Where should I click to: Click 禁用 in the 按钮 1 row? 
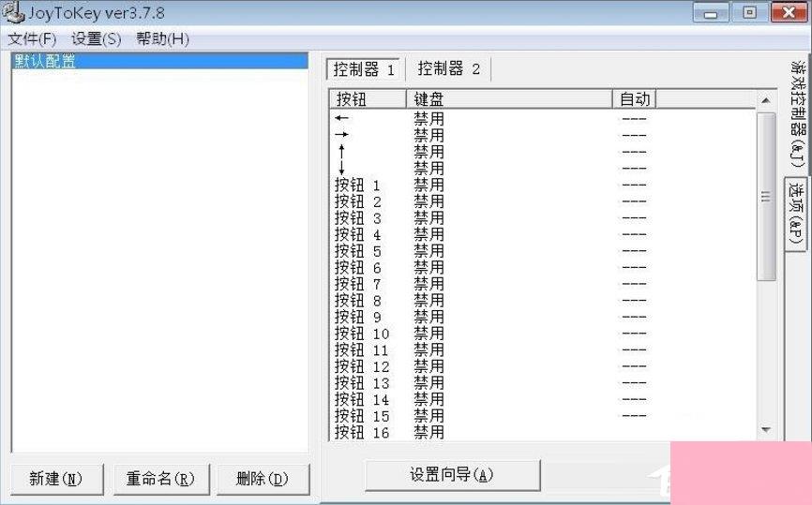tap(429, 185)
